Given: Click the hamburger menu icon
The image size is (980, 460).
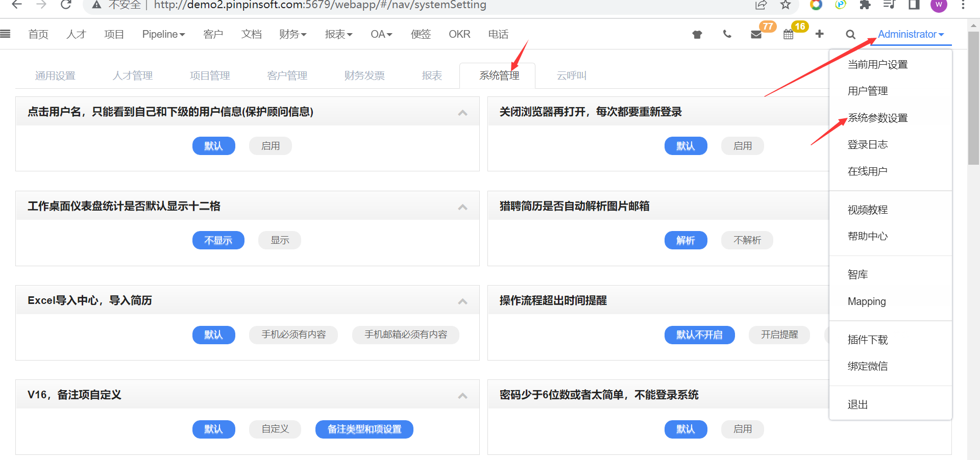Looking at the screenshot, I should (x=6, y=34).
